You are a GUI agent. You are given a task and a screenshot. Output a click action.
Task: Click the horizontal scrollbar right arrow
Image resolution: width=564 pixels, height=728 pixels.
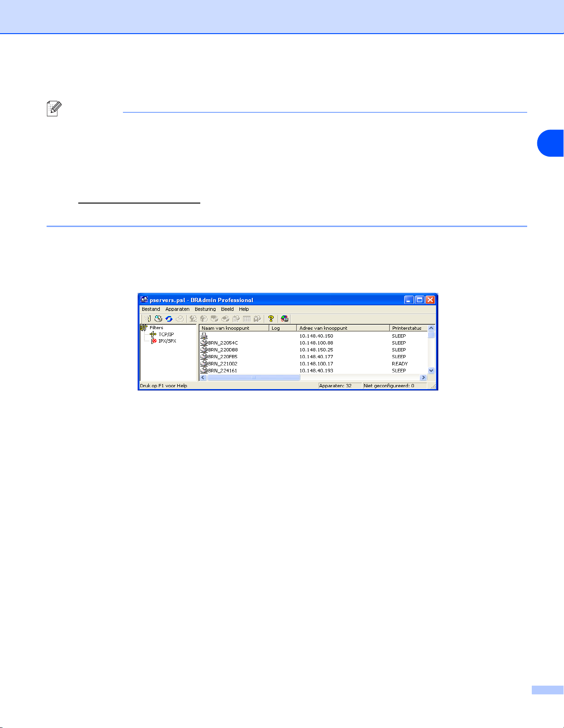click(424, 378)
